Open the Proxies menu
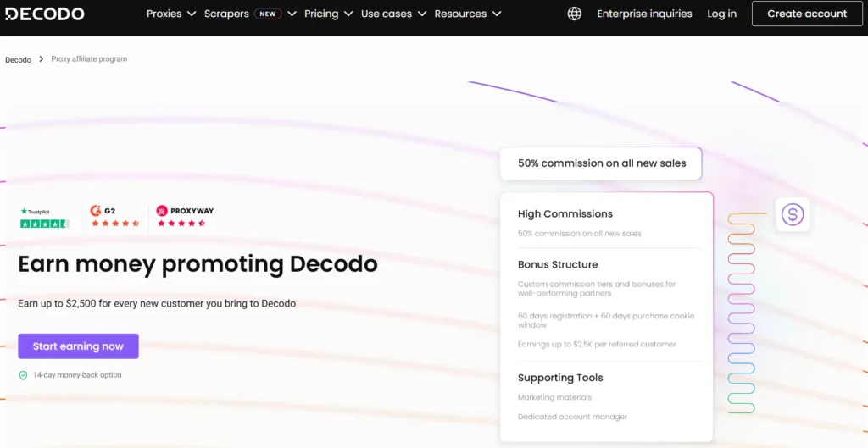 click(164, 14)
